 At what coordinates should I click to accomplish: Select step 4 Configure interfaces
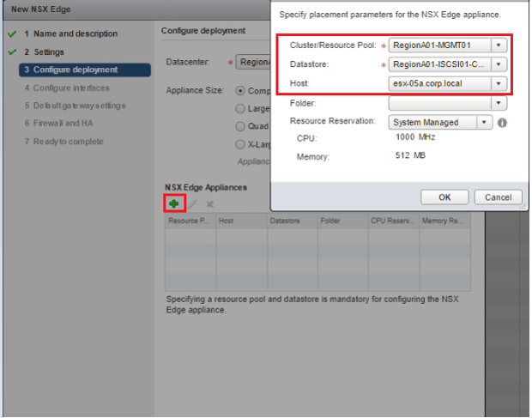67,88
